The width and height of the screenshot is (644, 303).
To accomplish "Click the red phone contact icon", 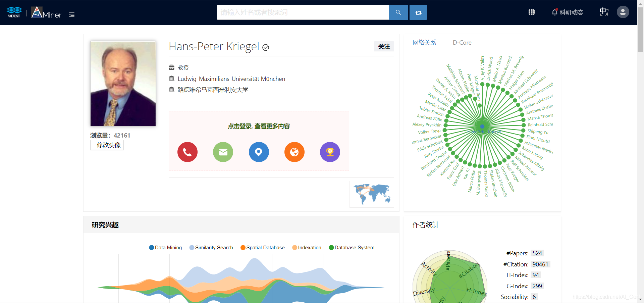I will point(187,152).
